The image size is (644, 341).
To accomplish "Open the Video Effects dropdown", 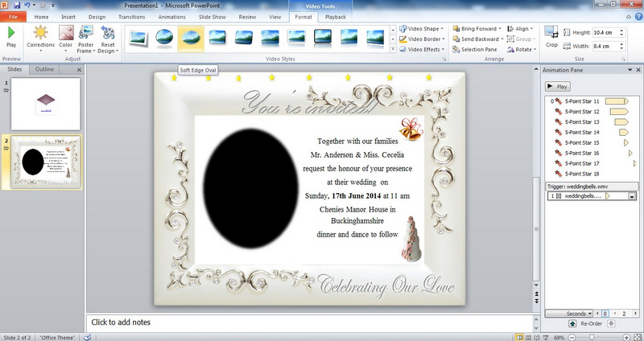I will [422, 49].
